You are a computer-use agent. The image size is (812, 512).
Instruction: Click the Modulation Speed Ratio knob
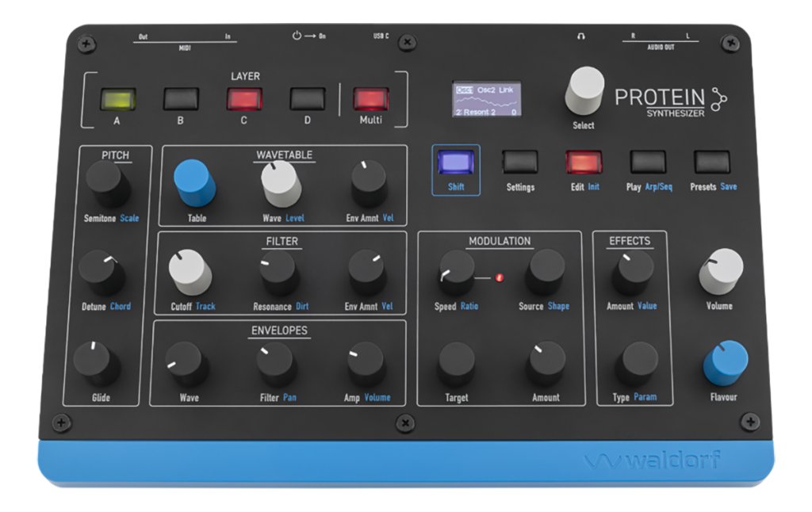[456, 273]
